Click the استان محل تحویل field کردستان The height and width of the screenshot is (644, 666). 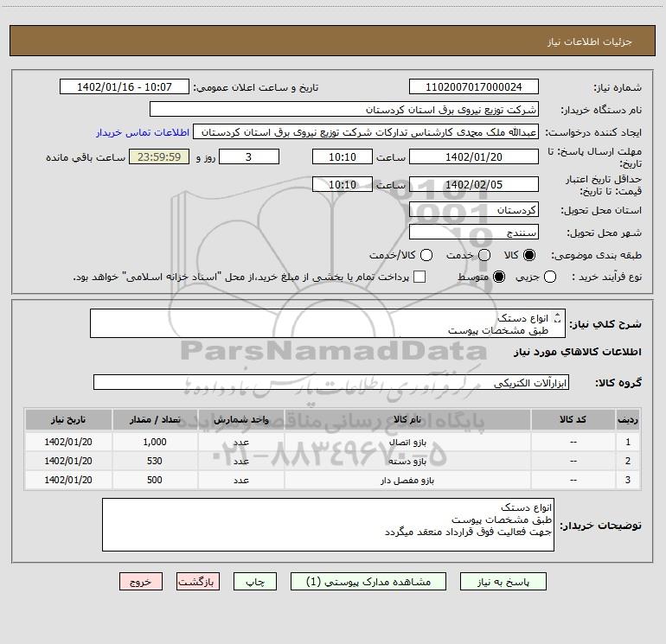[474, 210]
